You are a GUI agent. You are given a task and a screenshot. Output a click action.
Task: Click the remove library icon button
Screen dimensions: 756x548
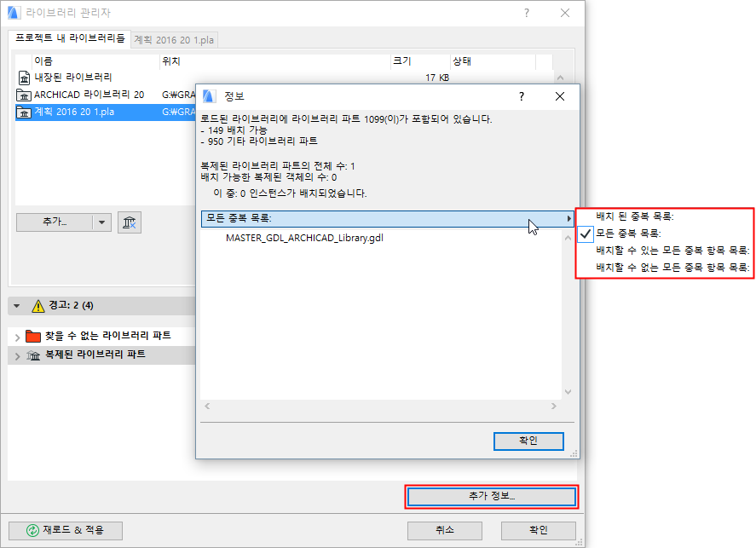[130, 222]
